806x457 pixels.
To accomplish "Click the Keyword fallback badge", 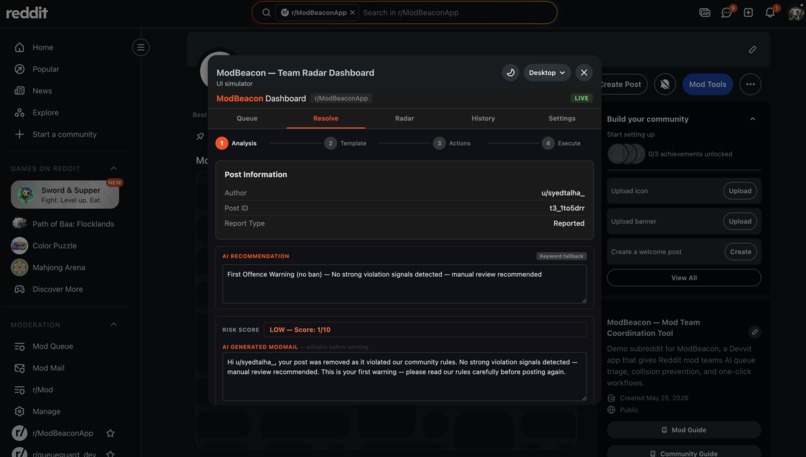I will 561,256.
